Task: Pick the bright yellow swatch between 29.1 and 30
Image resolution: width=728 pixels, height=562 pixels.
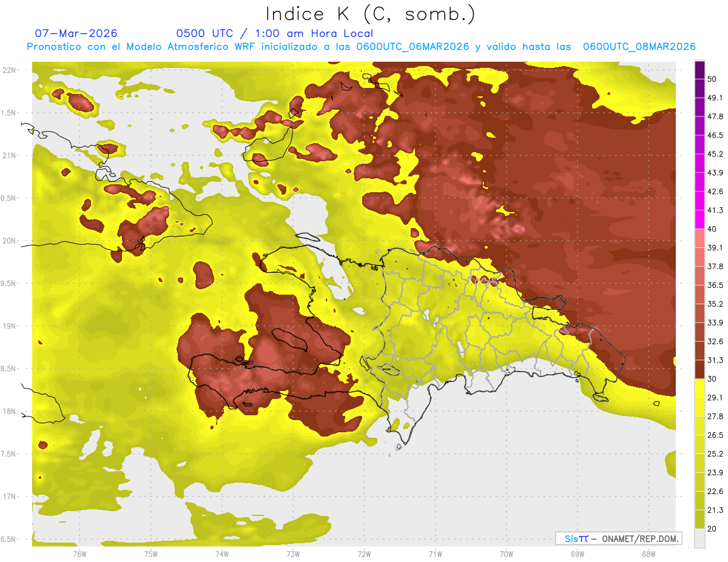Action: click(700, 388)
